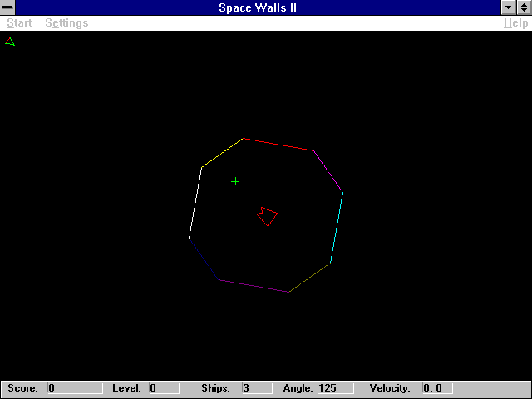Click the red spaceship in the arena

click(x=267, y=216)
